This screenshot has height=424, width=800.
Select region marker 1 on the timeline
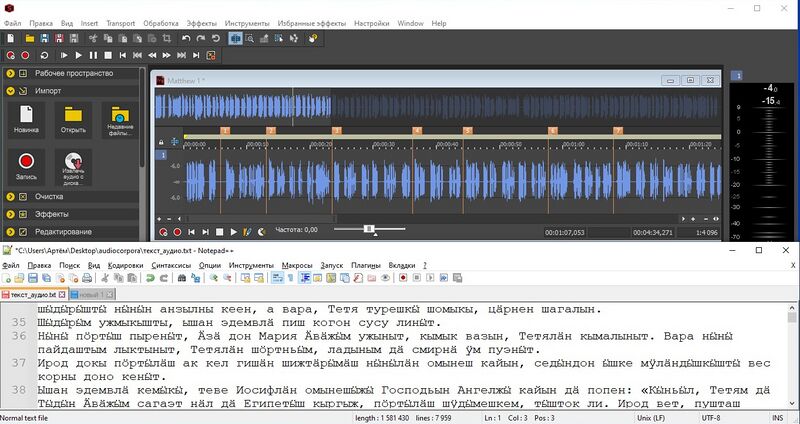tap(226, 131)
